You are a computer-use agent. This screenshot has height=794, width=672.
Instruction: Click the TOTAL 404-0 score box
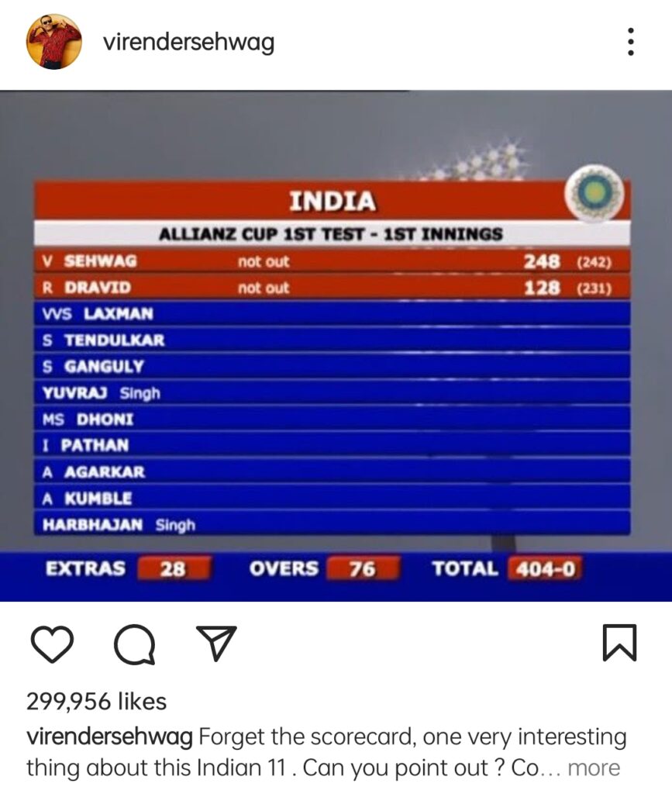pyautogui.click(x=546, y=568)
